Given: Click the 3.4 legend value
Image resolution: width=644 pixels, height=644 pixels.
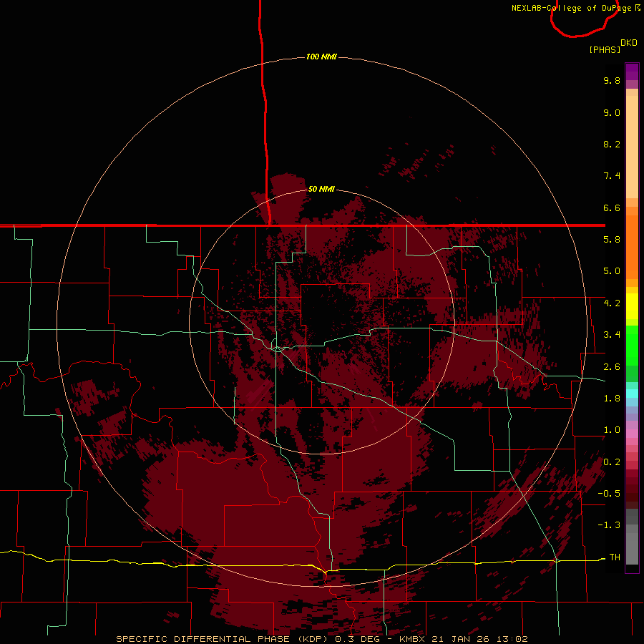Looking at the screenshot, I should [612, 335].
